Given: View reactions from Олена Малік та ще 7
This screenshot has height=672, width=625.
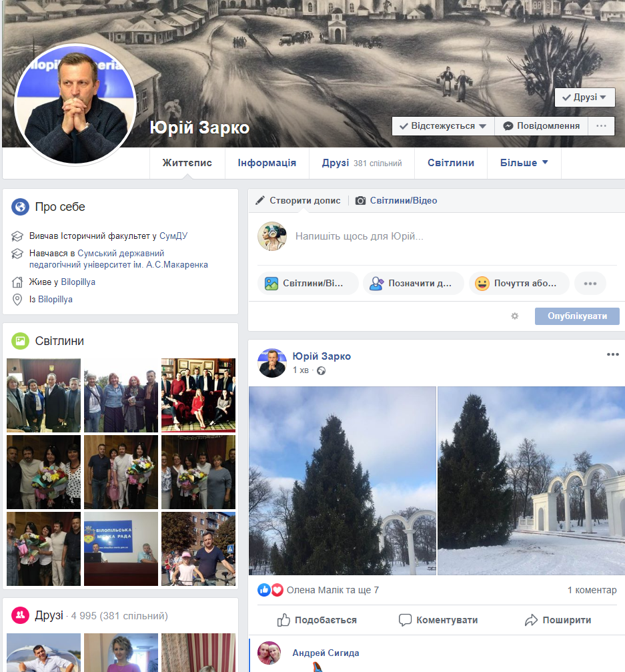Looking at the screenshot, I should pos(333,590).
